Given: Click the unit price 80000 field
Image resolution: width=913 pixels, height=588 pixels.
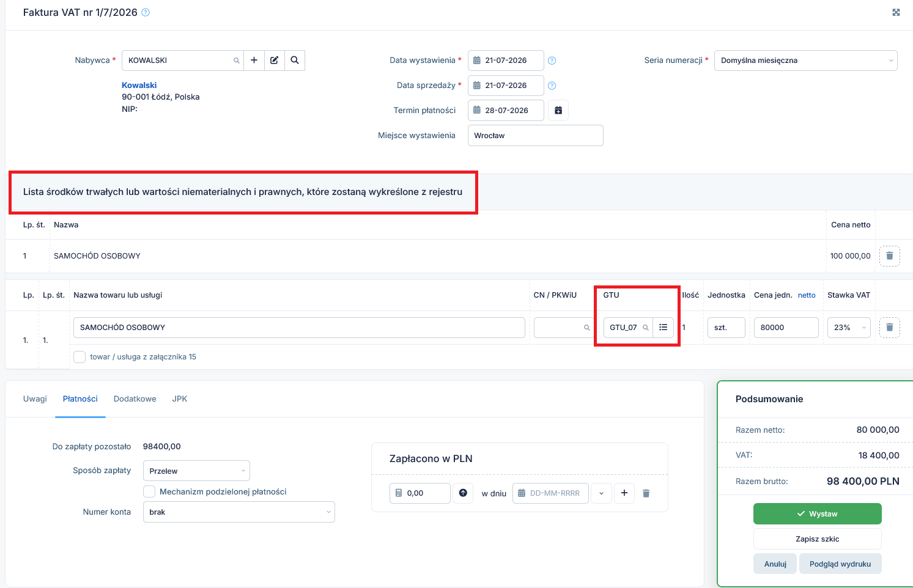Looking at the screenshot, I should click(786, 328).
